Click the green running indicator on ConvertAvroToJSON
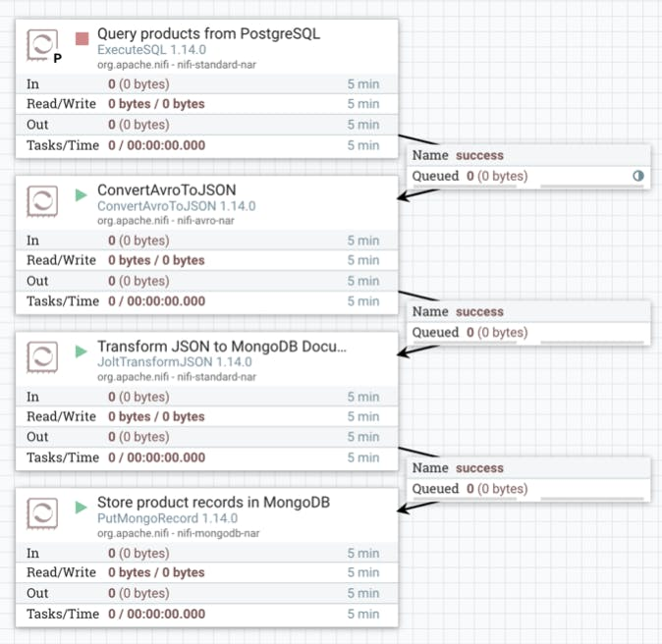 82,194
